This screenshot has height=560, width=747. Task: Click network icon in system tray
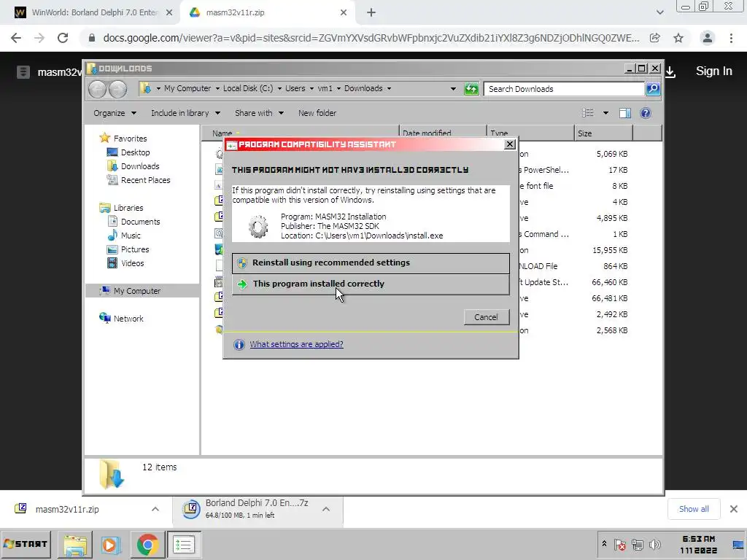[x=638, y=544]
